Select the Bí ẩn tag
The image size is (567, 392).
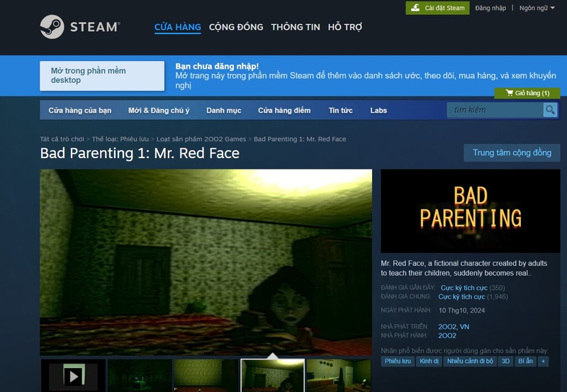pos(525,361)
